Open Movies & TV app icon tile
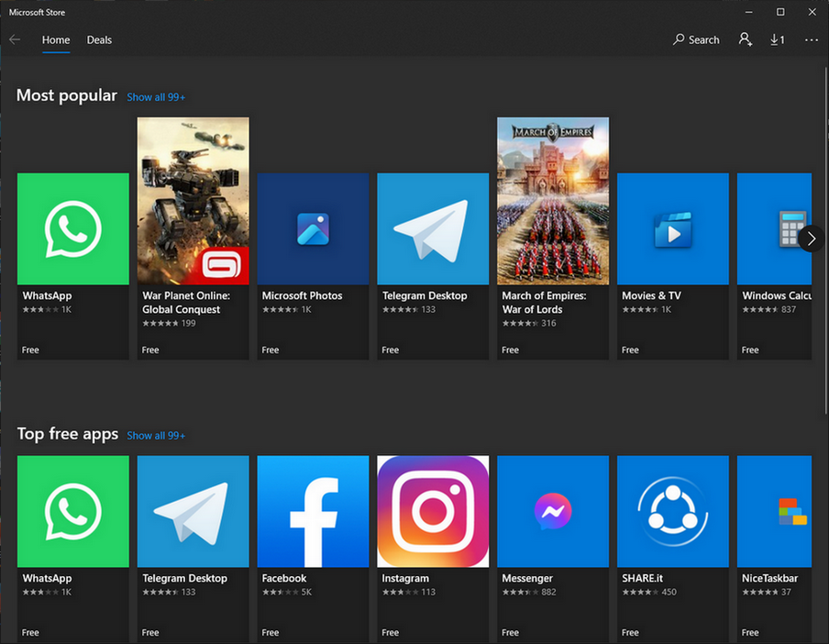The height and width of the screenshot is (644, 829). (673, 229)
